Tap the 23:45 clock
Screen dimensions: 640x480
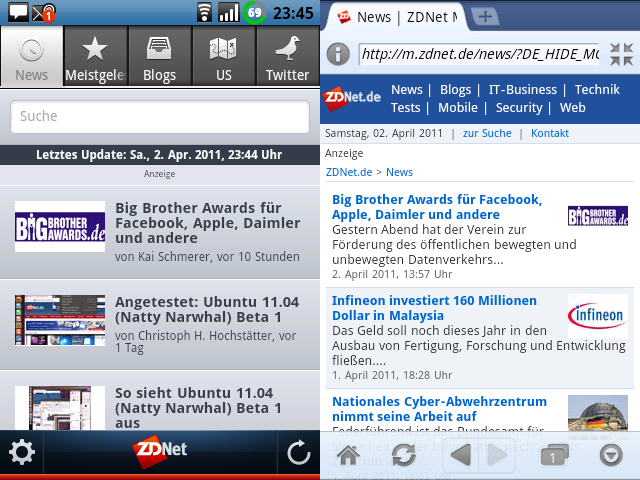(x=293, y=13)
